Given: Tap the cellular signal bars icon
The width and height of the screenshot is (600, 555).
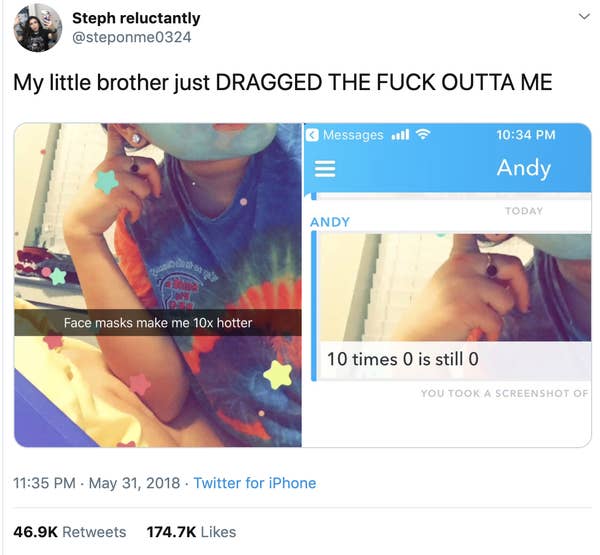Looking at the screenshot, I should click(400, 135).
